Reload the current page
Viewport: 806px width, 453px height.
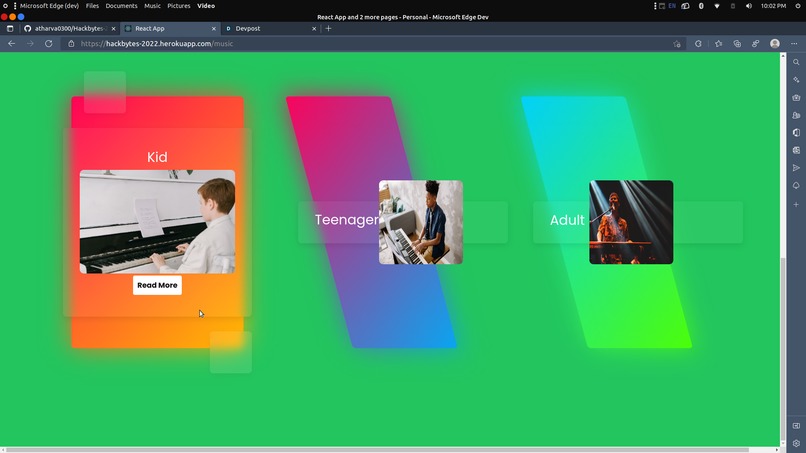(x=49, y=44)
